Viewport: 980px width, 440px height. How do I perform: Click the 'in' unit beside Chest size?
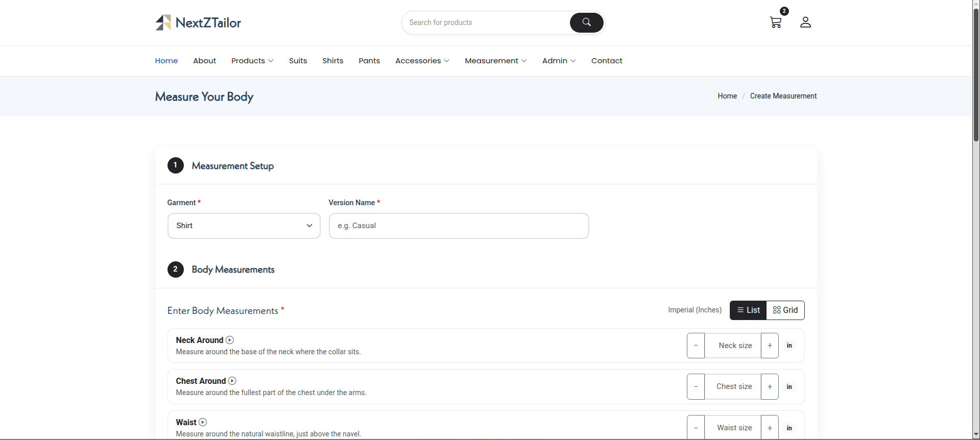(789, 387)
